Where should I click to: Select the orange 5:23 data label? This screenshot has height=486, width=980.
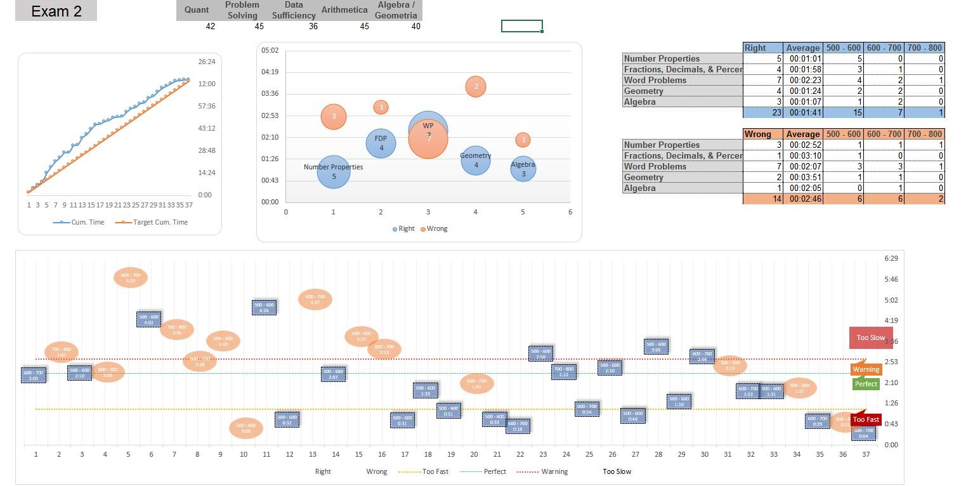click(x=131, y=277)
